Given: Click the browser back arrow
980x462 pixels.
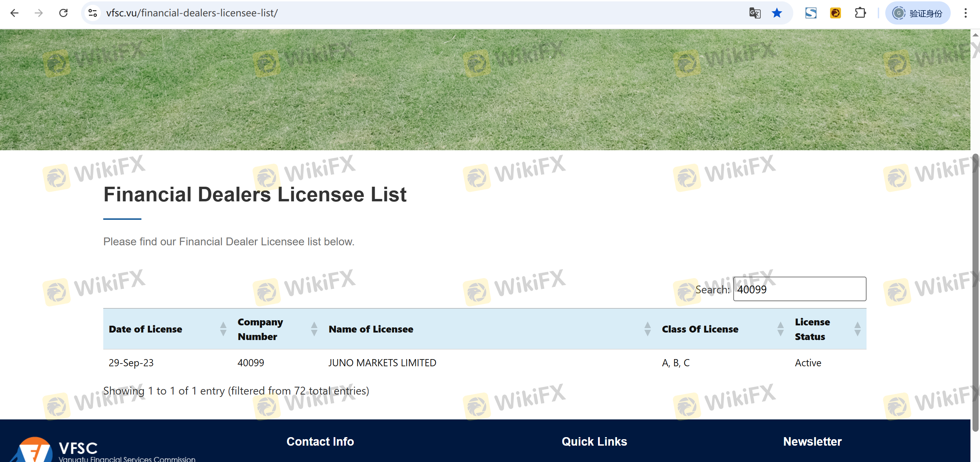Looking at the screenshot, I should point(14,13).
